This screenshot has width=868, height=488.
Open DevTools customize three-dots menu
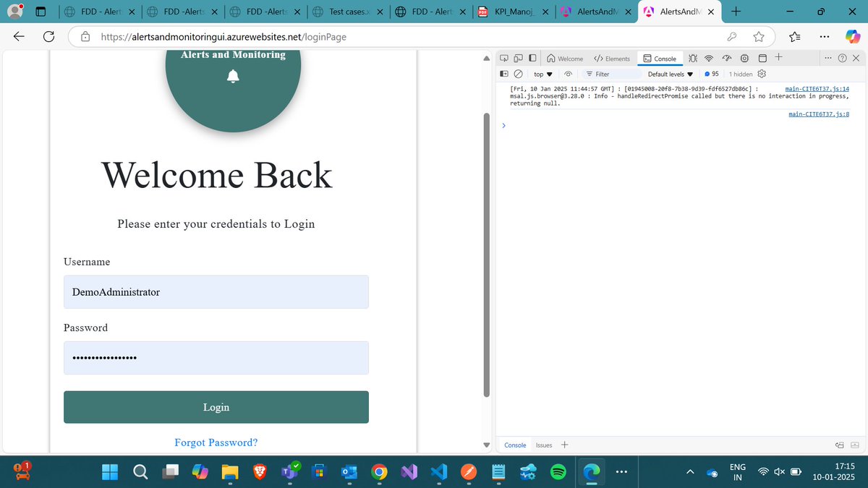point(828,59)
